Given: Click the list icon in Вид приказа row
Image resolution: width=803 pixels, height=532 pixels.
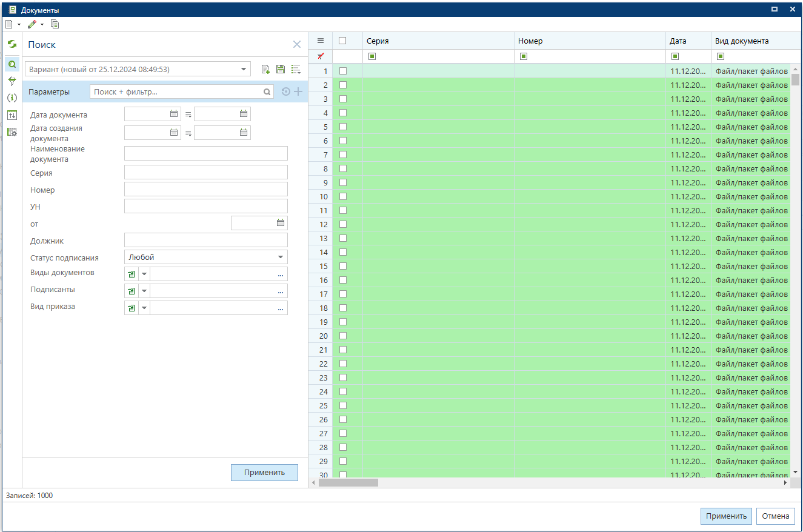Looking at the screenshot, I should tap(132, 308).
